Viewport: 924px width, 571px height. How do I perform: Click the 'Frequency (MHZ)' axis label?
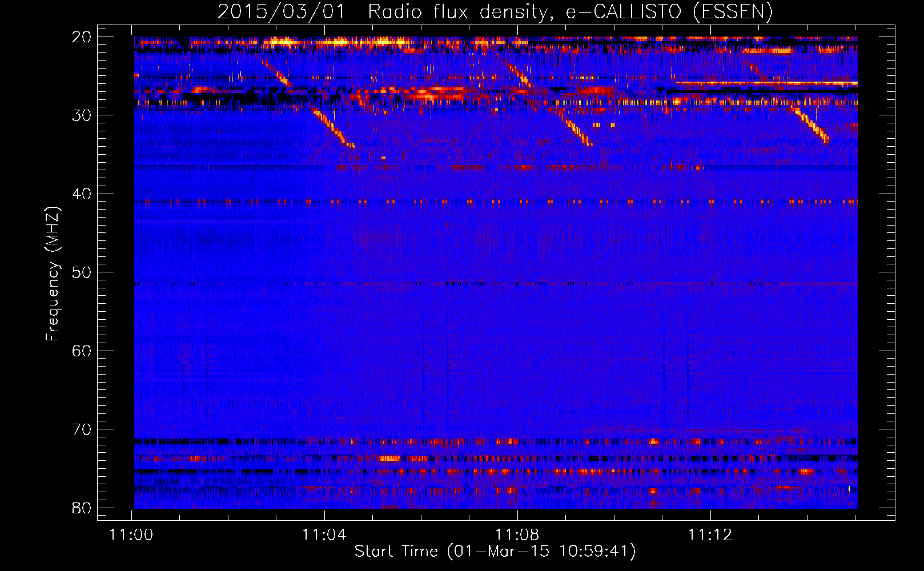[x=52, y=274]
